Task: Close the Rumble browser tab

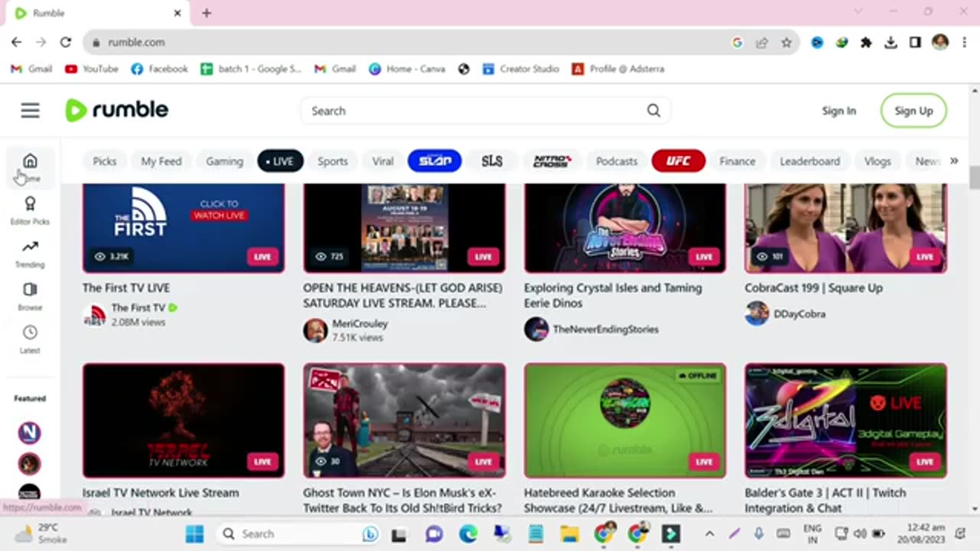Action: [178, 13]
